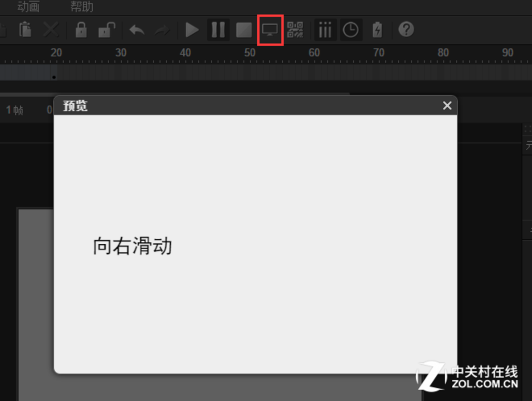Select the Delete (X) icon
The width and height of the screenshot is (532, 401).
coord(51,30)
